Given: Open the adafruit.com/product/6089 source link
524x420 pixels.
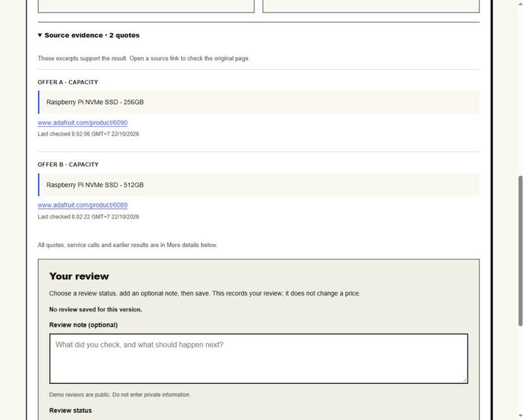Looking at the screenshot, I should (83, 205).
